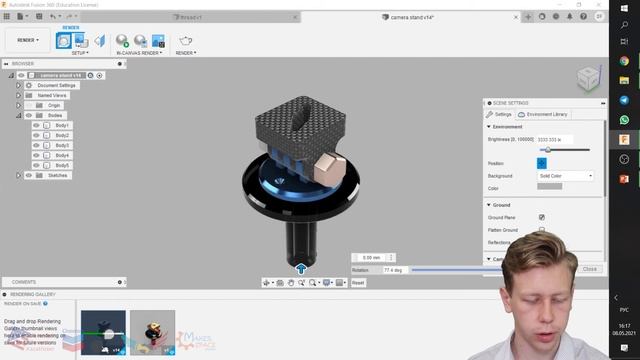Expand the Sketches node
Viewport: 640px width, 360px height.
click(18, 176)
